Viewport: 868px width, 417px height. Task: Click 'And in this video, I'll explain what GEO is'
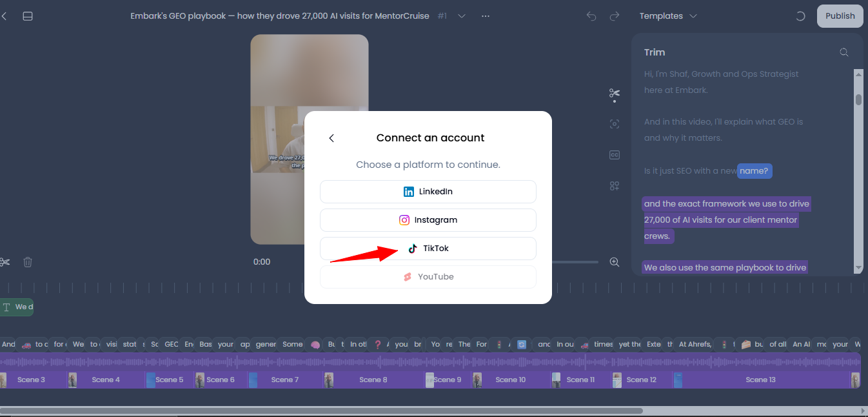(x=724, y=122)
